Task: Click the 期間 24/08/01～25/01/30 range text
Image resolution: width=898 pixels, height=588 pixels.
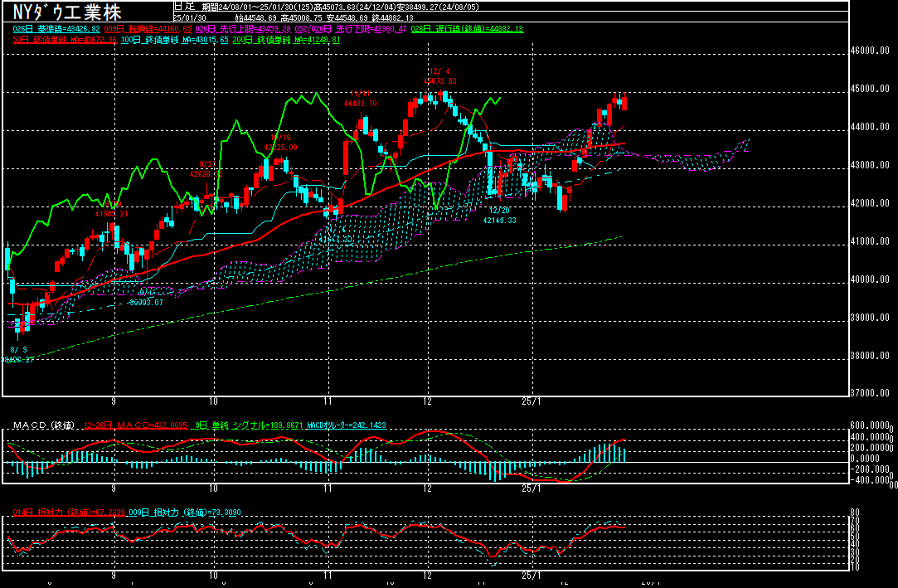Action: (259, 7)
